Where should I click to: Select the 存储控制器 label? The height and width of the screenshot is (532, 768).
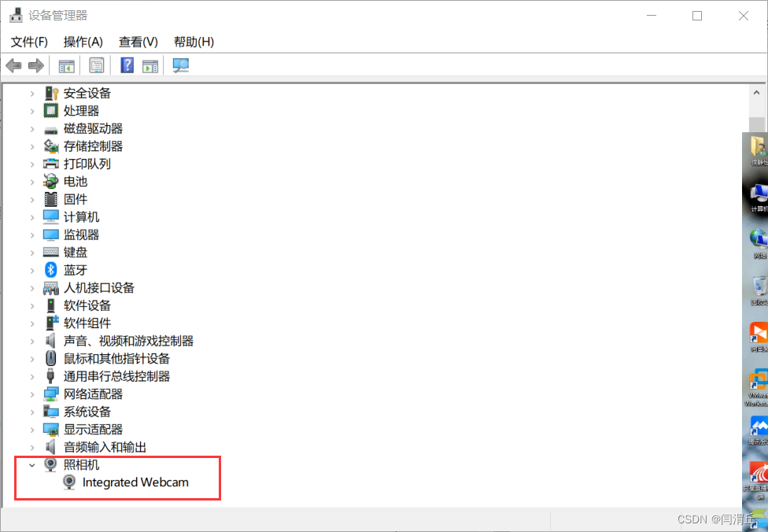click(x=93, y=146)
